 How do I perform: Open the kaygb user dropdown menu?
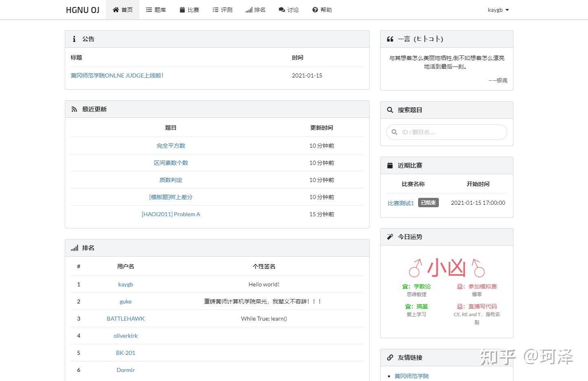pyautogui.click(x=498, y=10)
